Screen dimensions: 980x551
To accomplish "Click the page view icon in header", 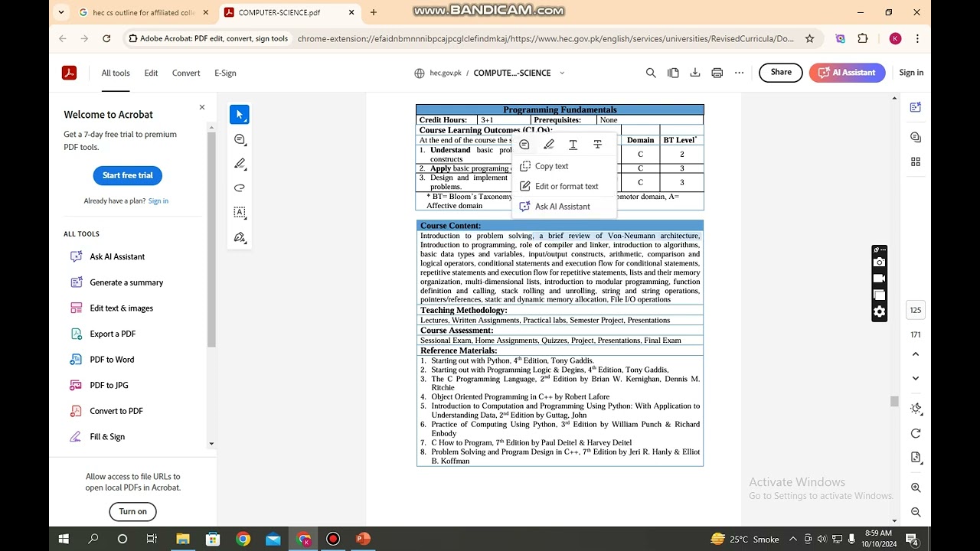I will pos(673,73).
